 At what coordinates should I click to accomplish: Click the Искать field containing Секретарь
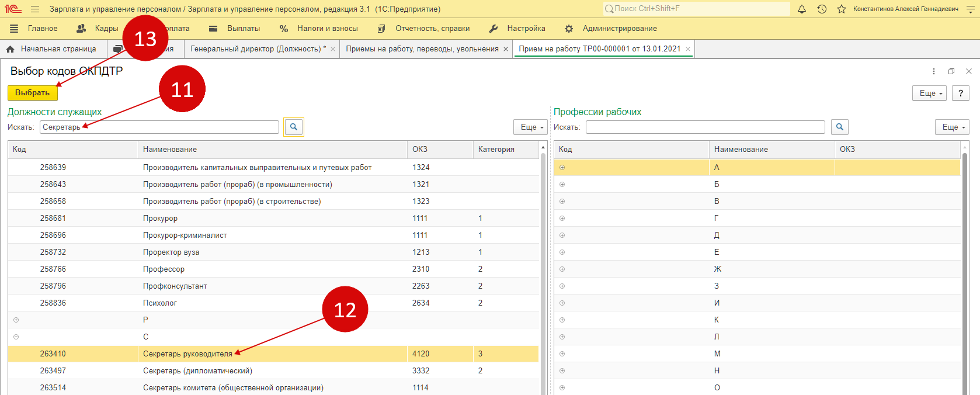coord(159,127)
